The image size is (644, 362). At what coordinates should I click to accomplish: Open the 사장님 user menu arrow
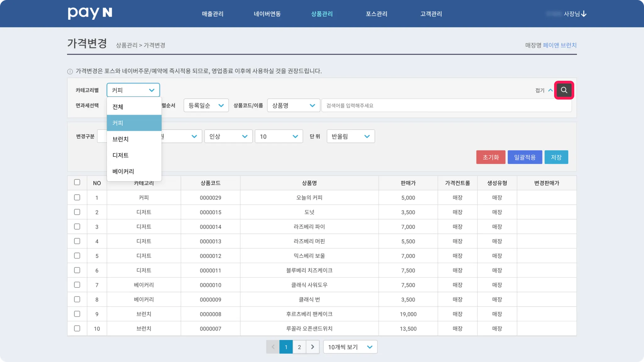(x=584, y=14)
